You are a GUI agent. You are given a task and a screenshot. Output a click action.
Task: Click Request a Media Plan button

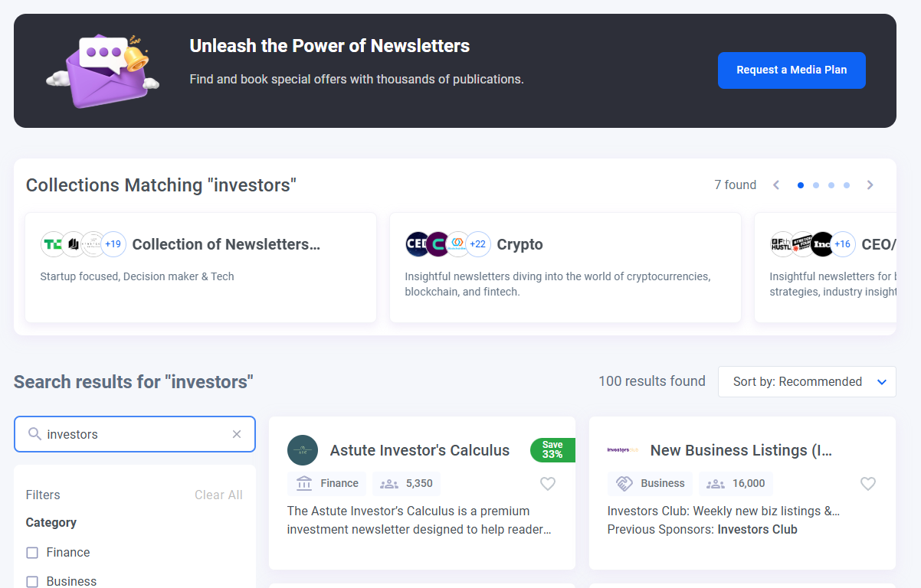tap(792, 70)
